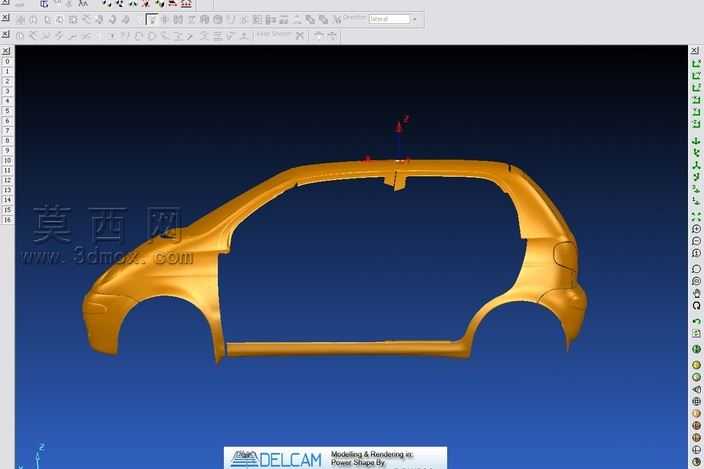Close the levels toolbar with its X box
704x469 pixels.
point(6,51)
